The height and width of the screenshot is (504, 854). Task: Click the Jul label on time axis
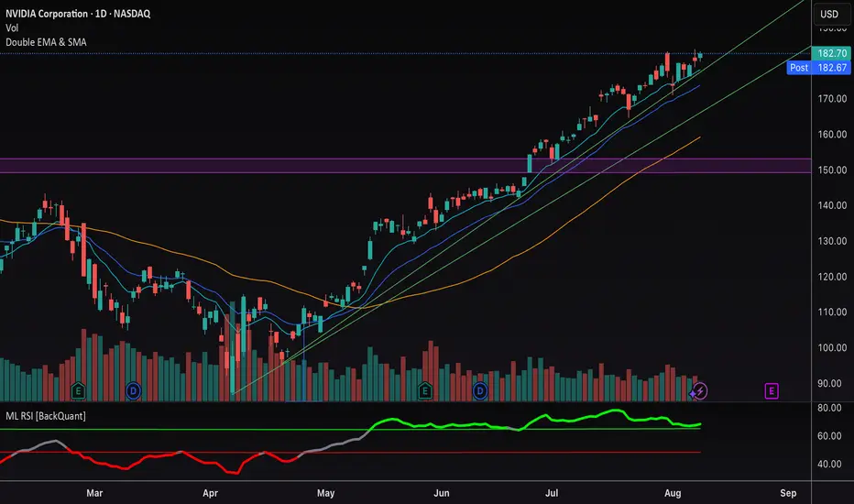(x=552, y=493)
